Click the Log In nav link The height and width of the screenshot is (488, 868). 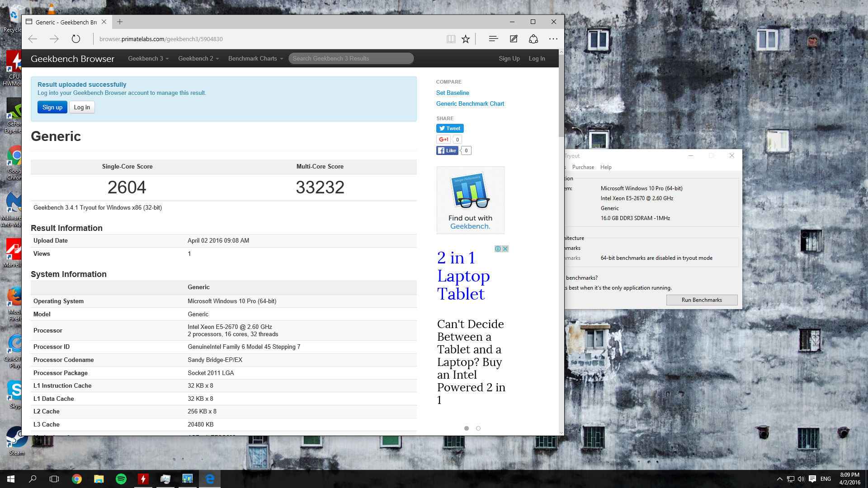pos(537,58)
